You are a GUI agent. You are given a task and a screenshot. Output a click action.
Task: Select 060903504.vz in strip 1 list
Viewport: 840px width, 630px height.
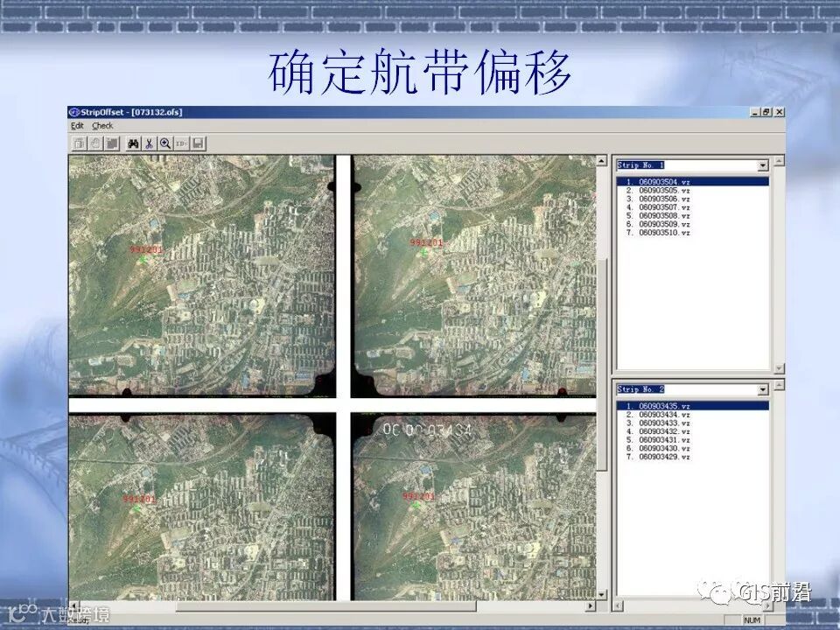point(693,182)
